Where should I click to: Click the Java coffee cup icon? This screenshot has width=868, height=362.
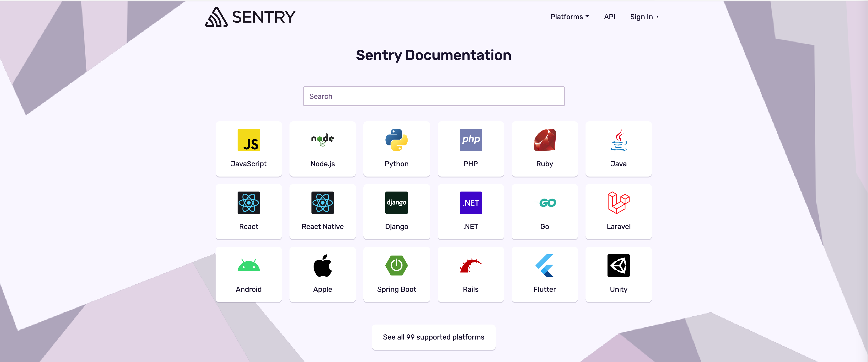pyautogui.click(x=619, y=140)
